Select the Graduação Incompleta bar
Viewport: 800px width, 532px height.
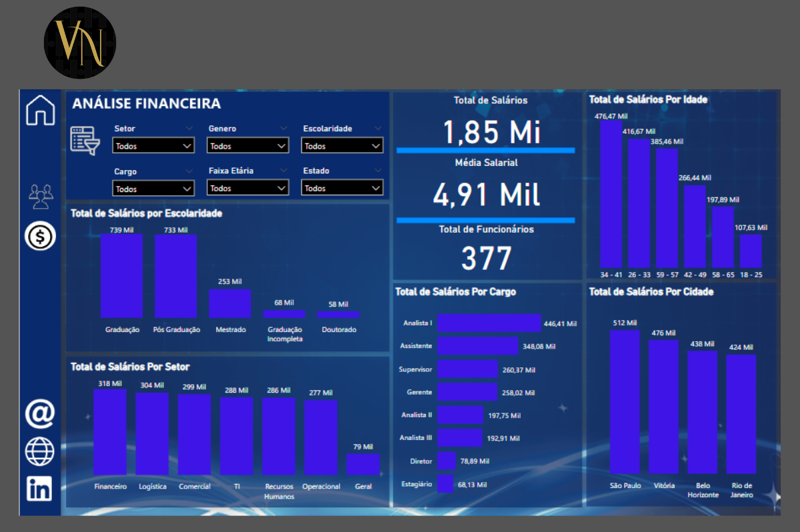[x=284, y=314]
